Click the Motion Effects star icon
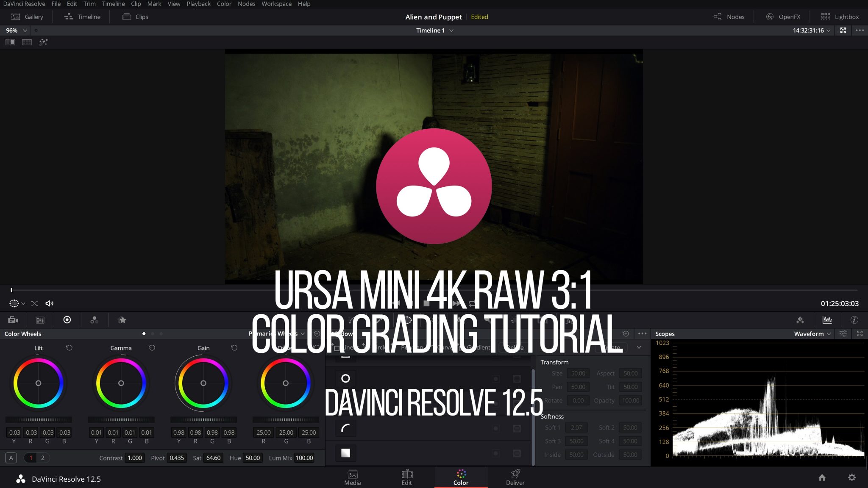The image size is (868, 488). click(122, 320)
